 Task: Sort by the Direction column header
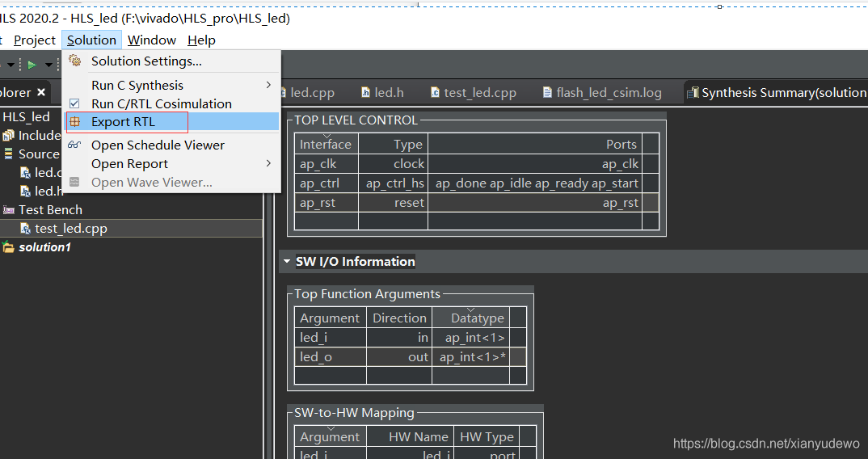(x=399, y=318)
